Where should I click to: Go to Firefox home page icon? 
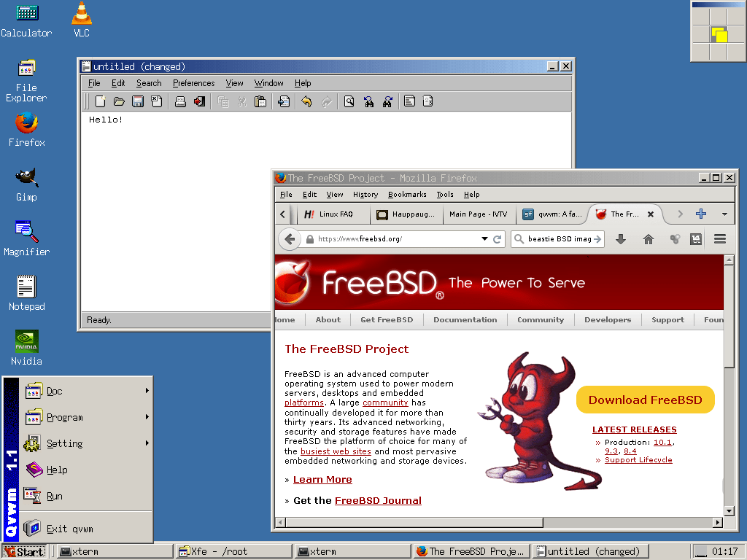point(649,239)
